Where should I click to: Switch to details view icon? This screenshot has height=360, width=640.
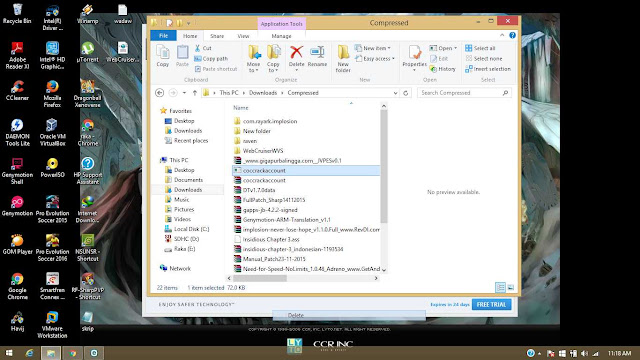click(500, 287)
